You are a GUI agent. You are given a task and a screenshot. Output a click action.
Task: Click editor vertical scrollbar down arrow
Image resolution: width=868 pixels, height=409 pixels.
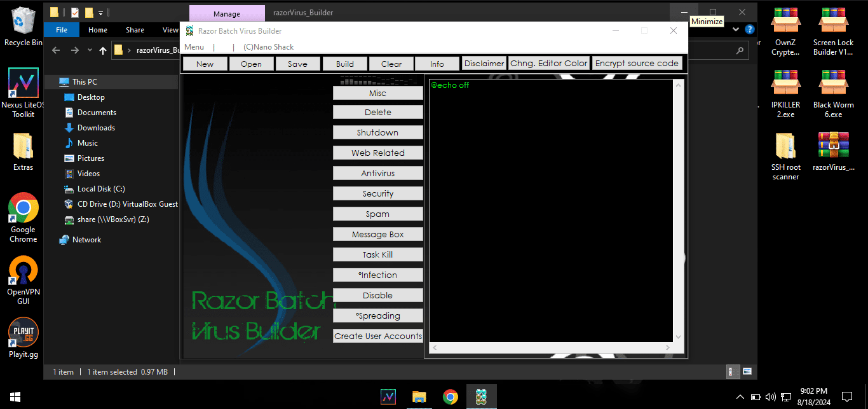pos(678,337)
